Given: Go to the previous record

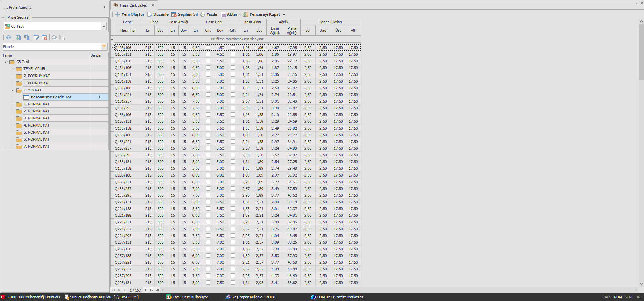Looking at the screenshot, I should 125,290.
